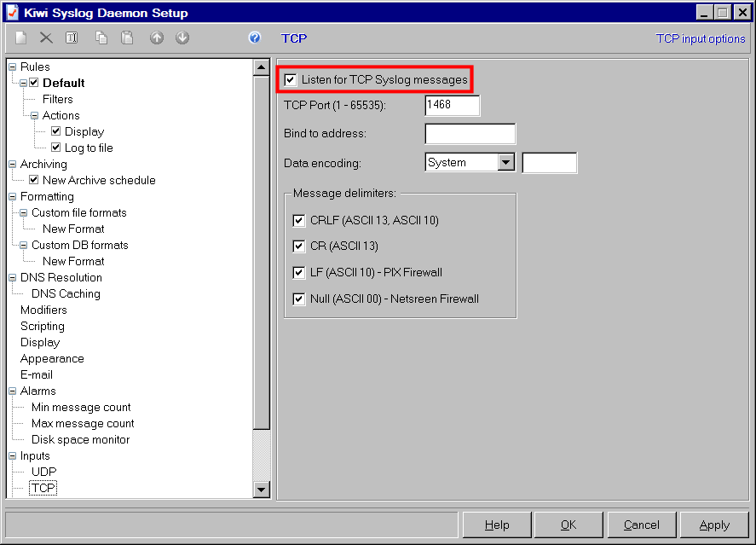Select Modifiers in the tree
Viewport: 756px width, 545px height.
[43, 310]
